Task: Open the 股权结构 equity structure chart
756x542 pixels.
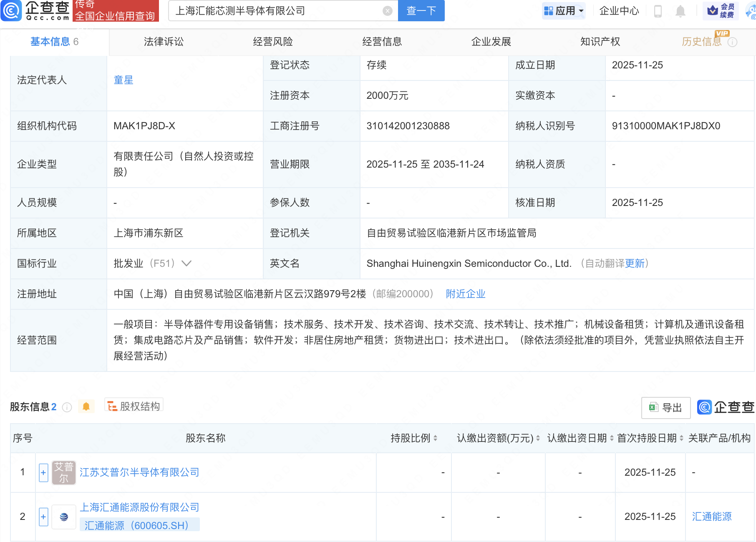Action: (x=134, y=406)
